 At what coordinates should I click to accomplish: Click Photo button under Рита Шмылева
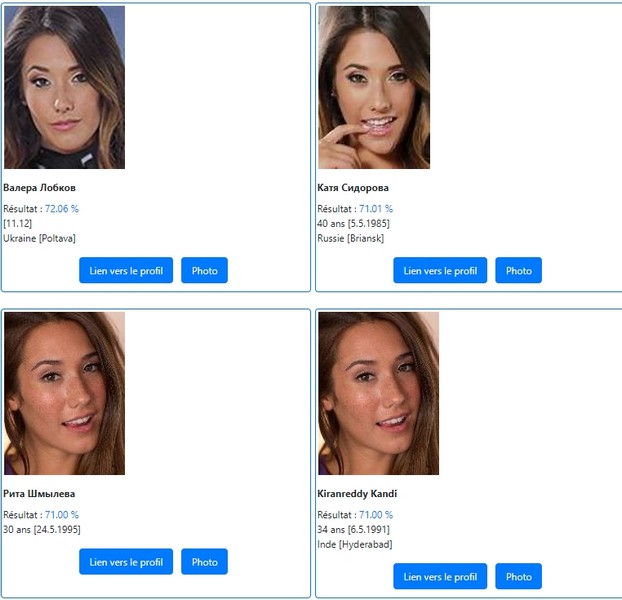[204, 562]
